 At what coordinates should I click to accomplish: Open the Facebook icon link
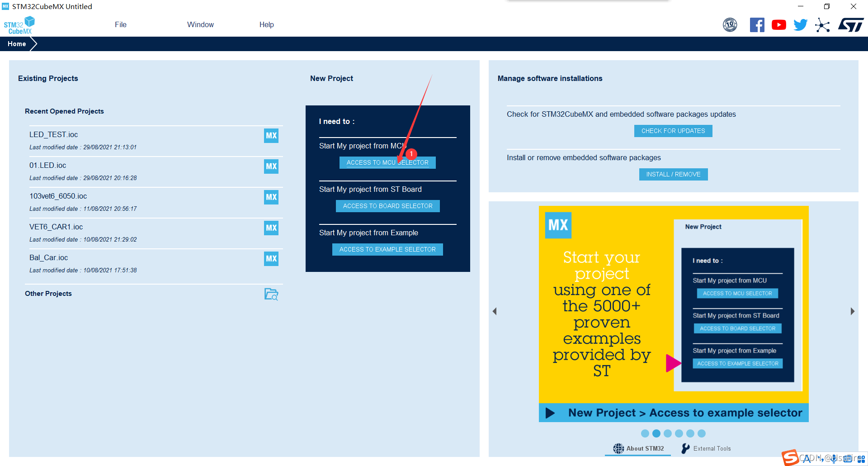(757, 25)
